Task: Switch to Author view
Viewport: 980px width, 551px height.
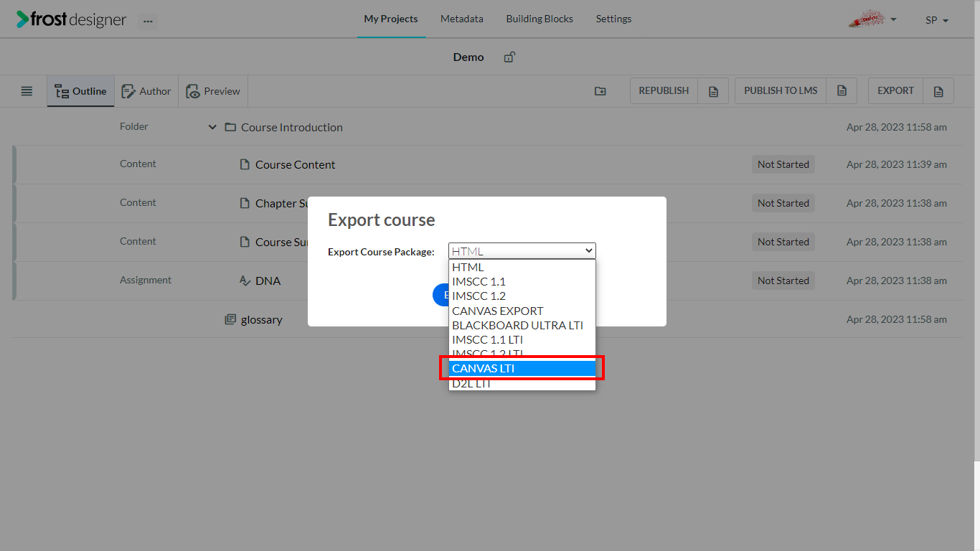Action: [x=146, y=91]
